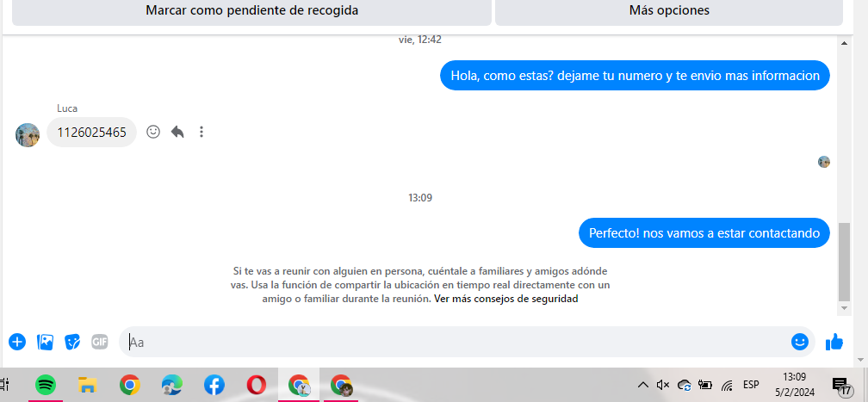Attach a photo using the image icon
This screenshot has width=868, height=402.
click(x=45, y=343)
